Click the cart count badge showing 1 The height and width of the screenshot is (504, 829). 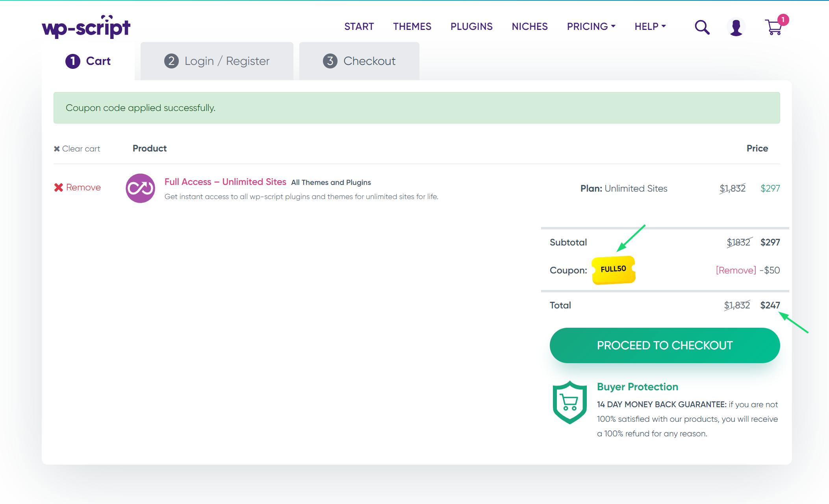pos(783,20)
